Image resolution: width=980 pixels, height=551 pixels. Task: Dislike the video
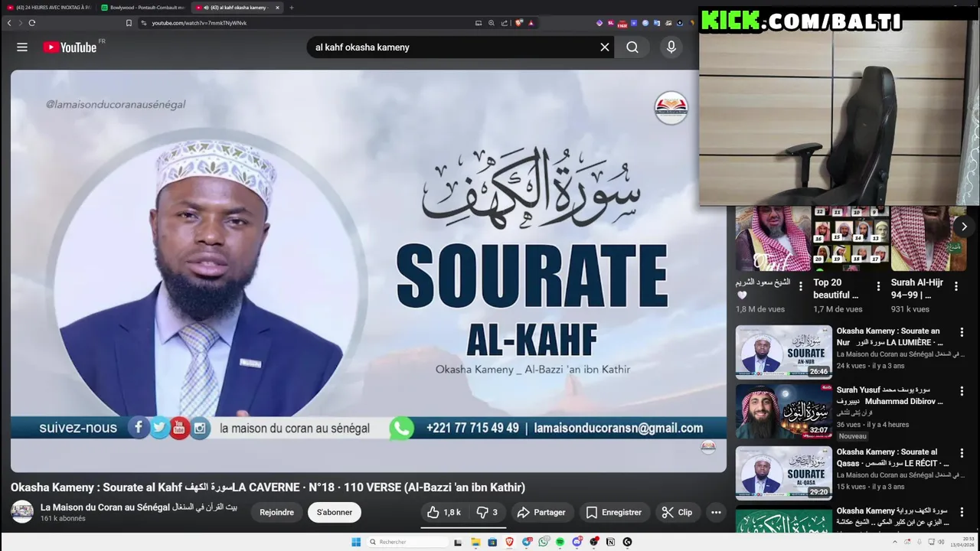487,513
